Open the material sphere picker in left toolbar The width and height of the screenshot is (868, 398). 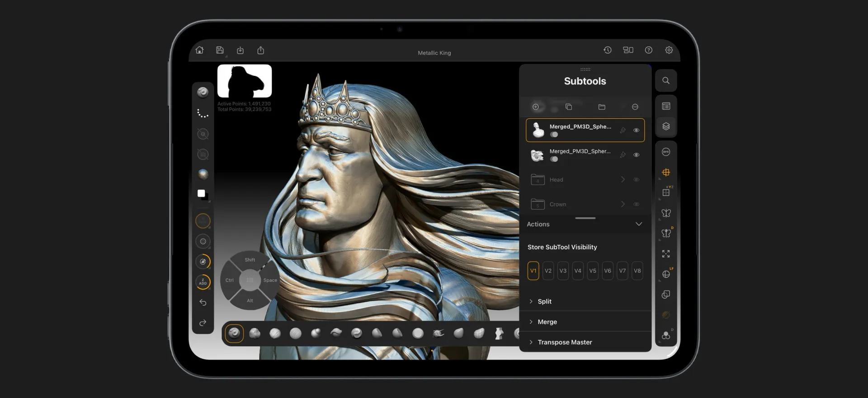tap(203, 174)
